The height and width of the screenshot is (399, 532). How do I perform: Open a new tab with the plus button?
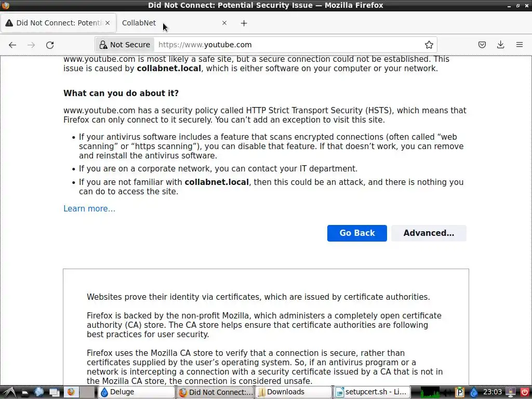(x=244, y=23)
